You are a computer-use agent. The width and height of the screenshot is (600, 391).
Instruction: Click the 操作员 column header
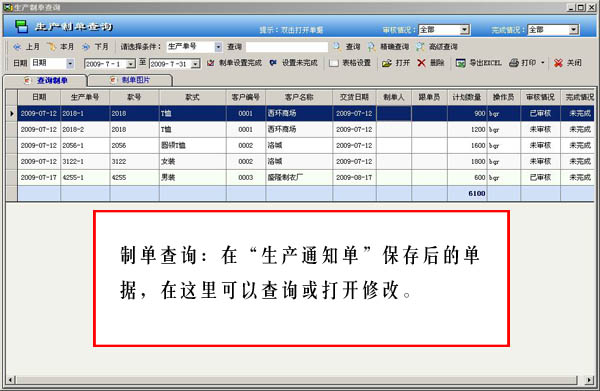[503, 97]
